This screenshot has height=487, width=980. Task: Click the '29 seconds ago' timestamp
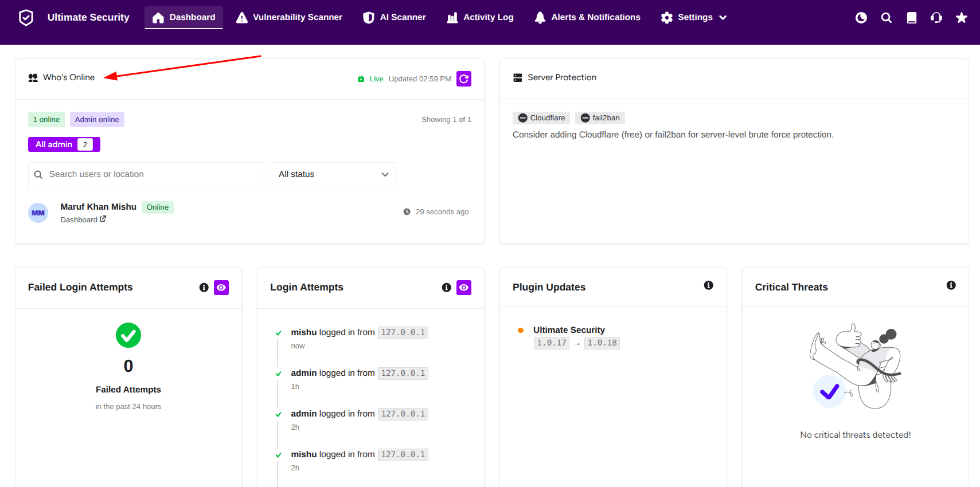pyautogui.click(x=442, y=212)
